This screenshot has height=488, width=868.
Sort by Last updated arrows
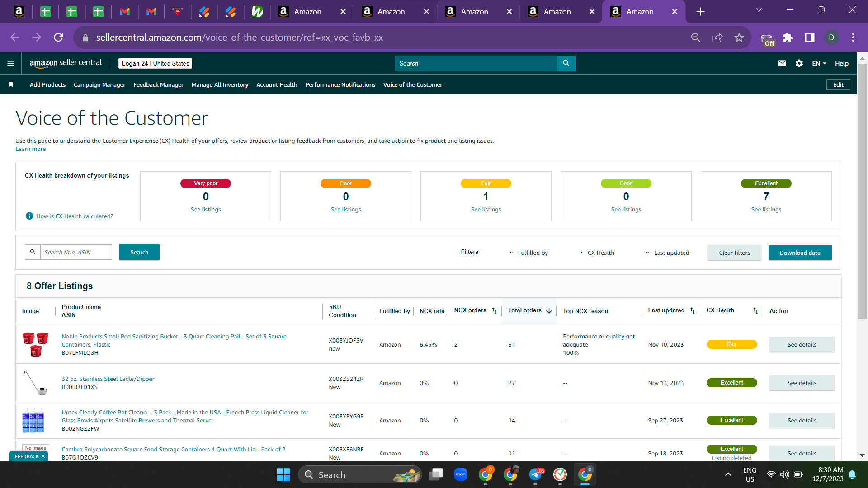point(693,310)
